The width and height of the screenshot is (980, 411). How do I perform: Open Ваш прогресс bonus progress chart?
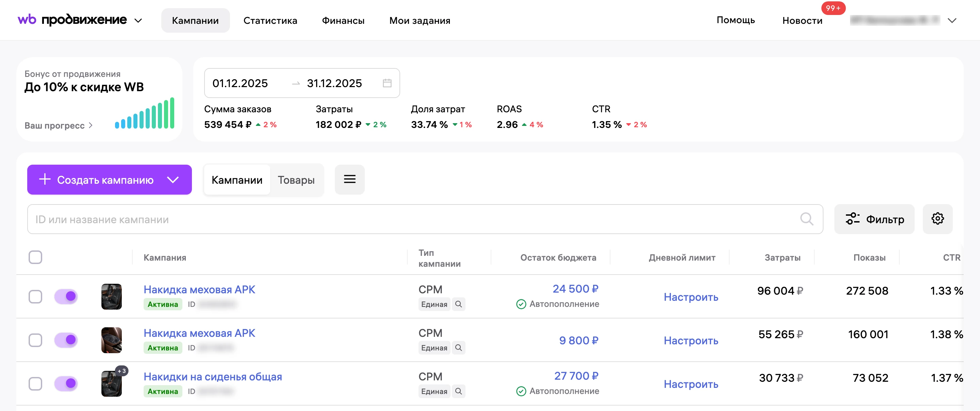pyautogui.click(x=58, y=125)
